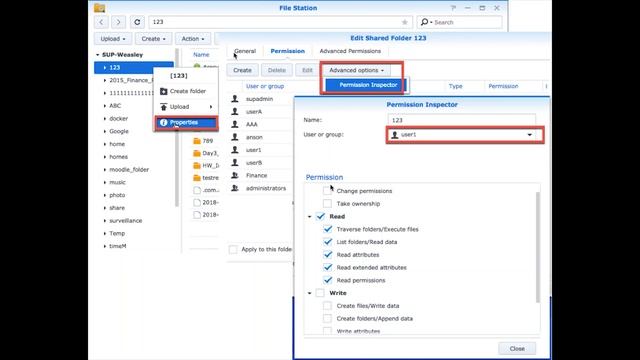Viewport: 640px width, 360px height.
Task: Select the Permission tab
Action: pyautogui.click(x=288, y=51)
